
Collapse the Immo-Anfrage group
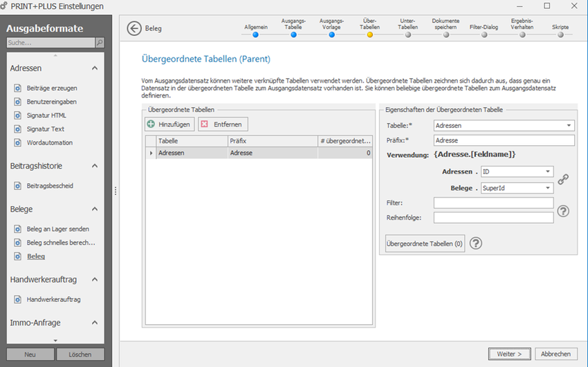[95, 323]
